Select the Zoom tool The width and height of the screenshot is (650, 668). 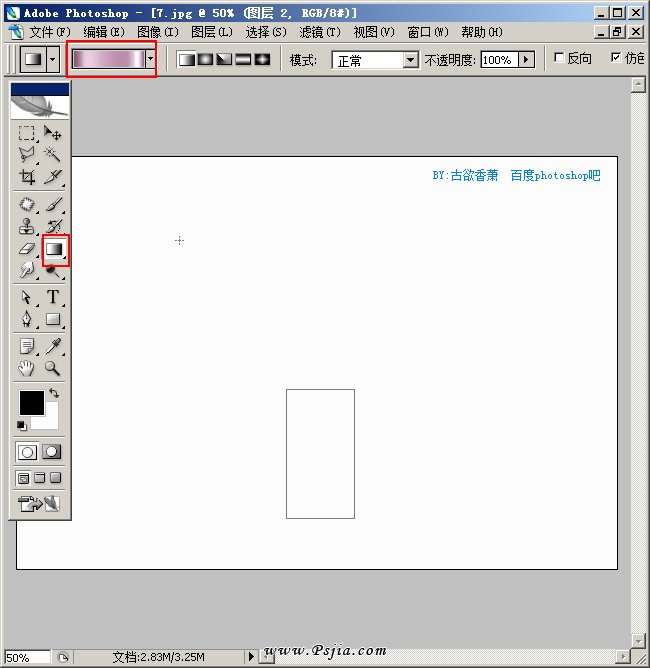pyautogui.click(x=53, y=368)
